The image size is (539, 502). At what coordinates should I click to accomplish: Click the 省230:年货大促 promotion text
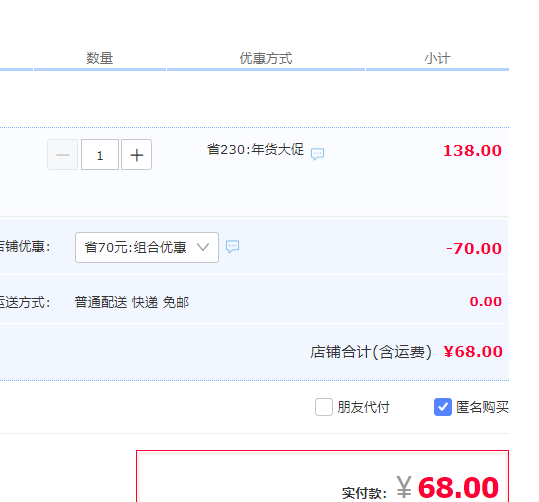click(255, 150)
